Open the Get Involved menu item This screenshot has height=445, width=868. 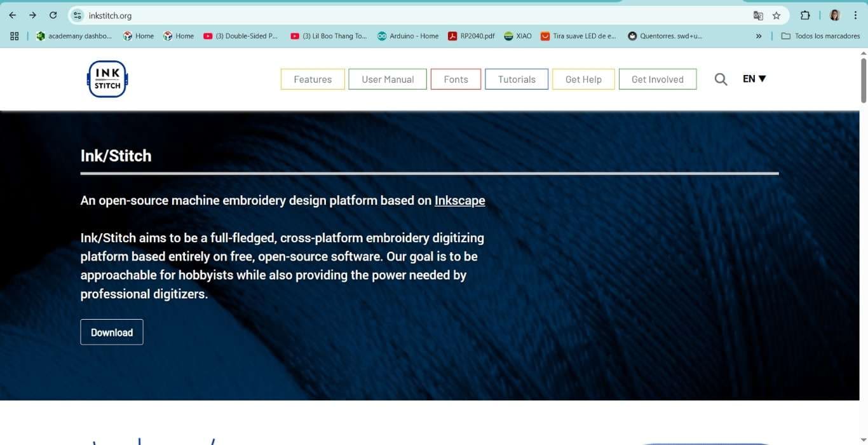[x=658, y=79]
